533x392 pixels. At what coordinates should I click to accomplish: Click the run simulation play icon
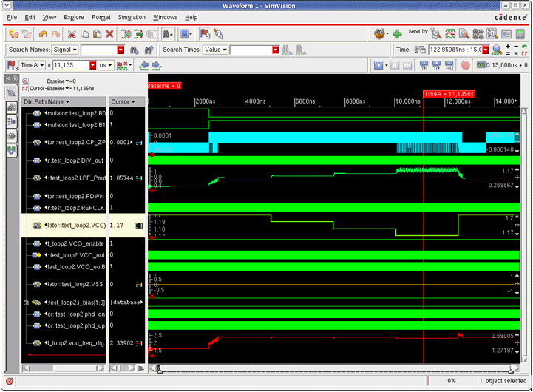(376, 65)
